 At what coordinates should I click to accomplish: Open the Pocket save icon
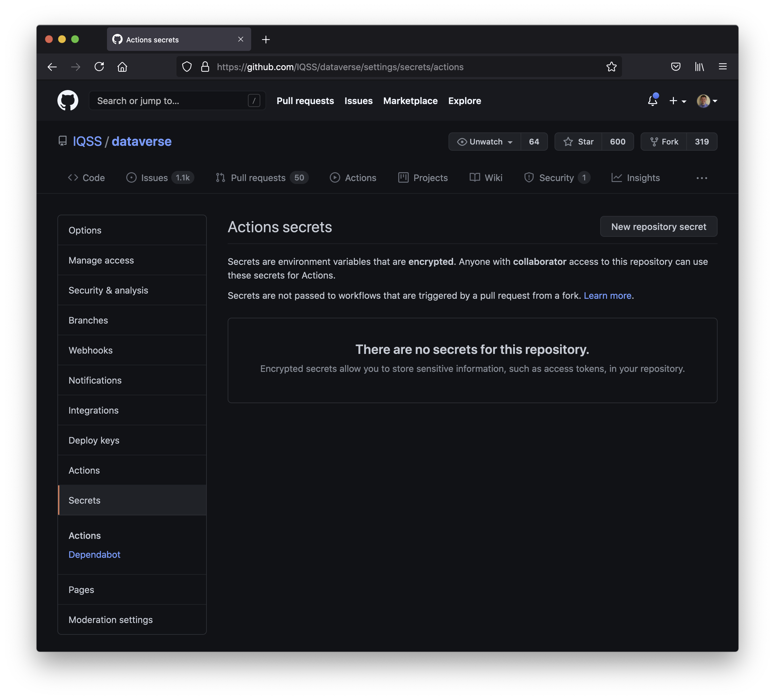pos(676,67)
